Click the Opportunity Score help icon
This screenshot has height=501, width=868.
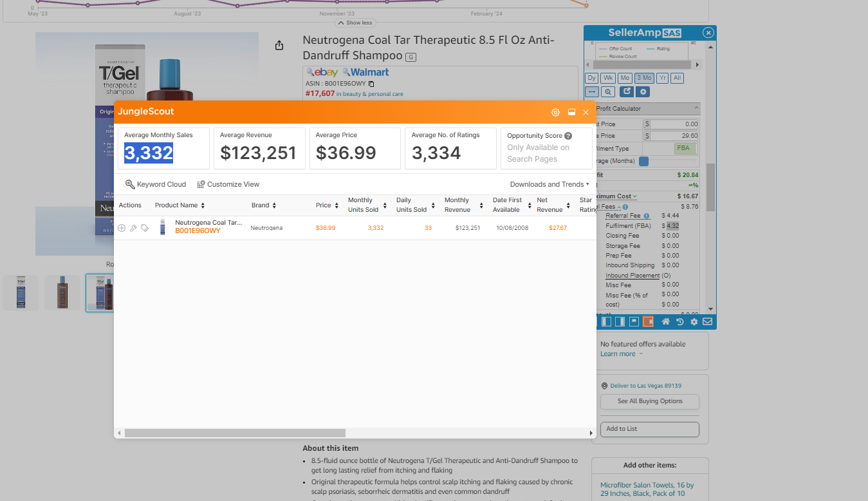[x=568, y=136]
